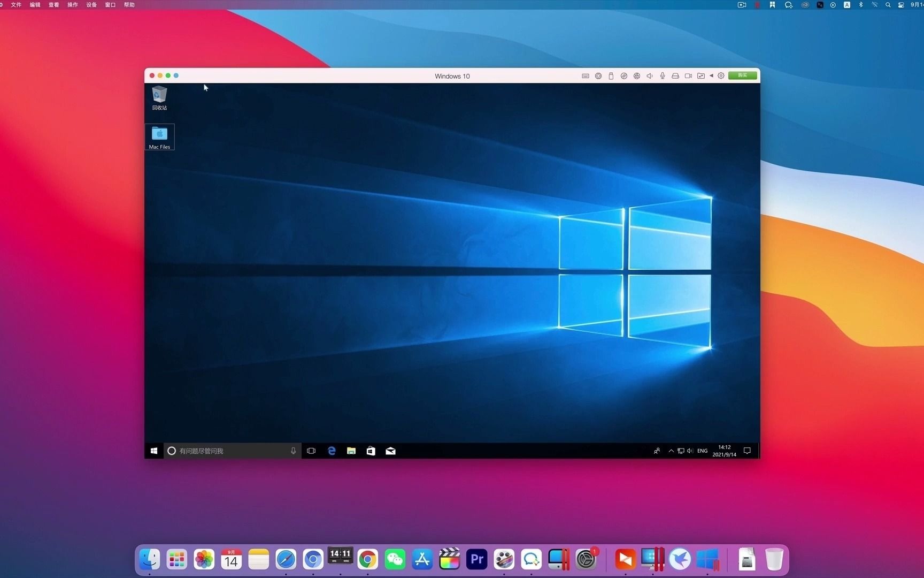Screen dimensions: 924x578
Task: Open the Windows logo app in Dock
Action: (707, 559)
